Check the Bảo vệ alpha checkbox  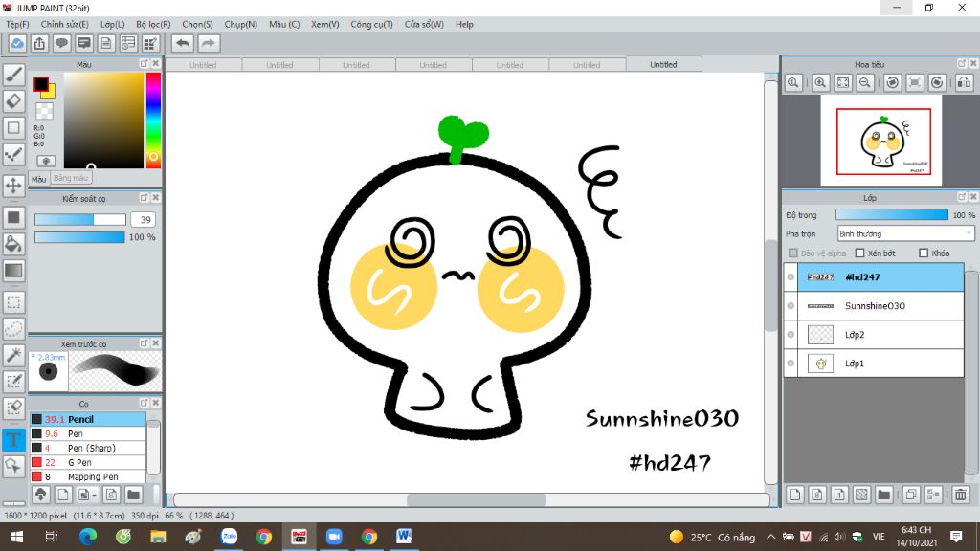click(793, 253)
